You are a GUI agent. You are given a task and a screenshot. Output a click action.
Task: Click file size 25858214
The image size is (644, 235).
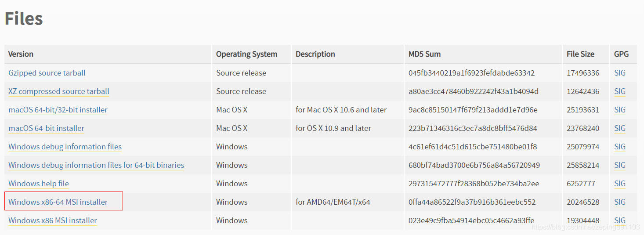pos(583,165)
